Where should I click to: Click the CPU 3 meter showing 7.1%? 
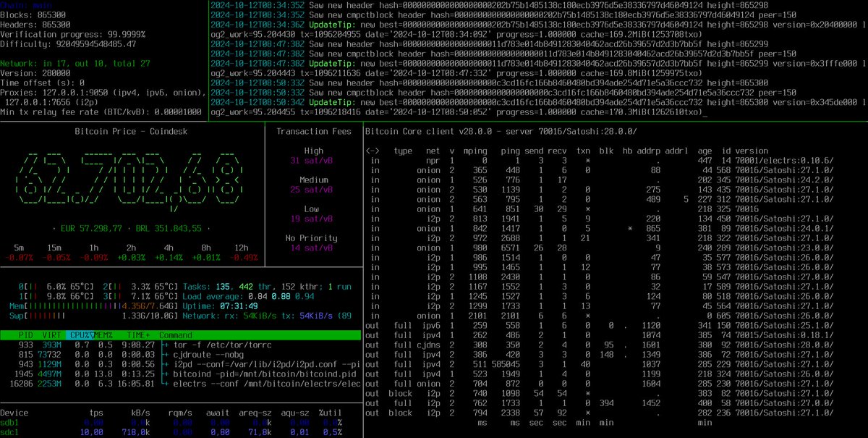[x=140, y=296]
